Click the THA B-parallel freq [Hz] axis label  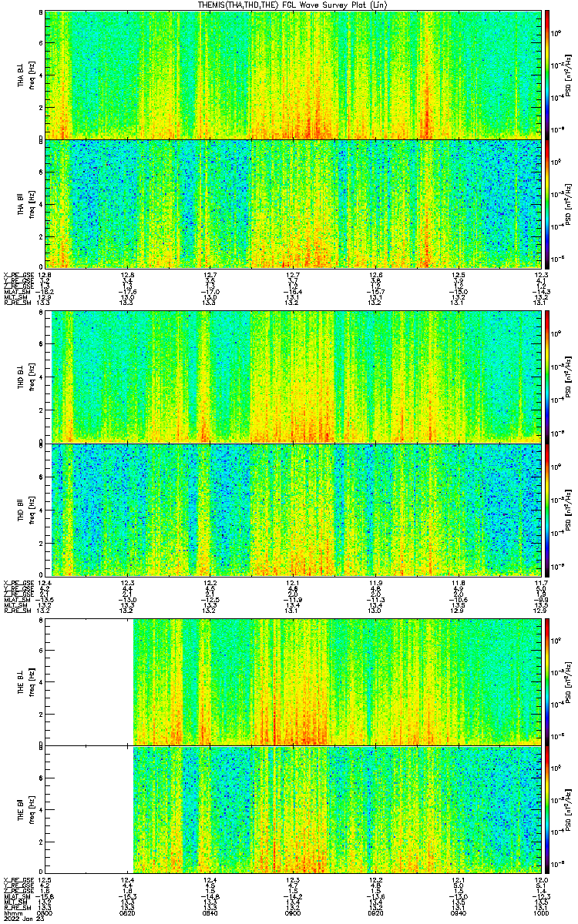point(32,203)
